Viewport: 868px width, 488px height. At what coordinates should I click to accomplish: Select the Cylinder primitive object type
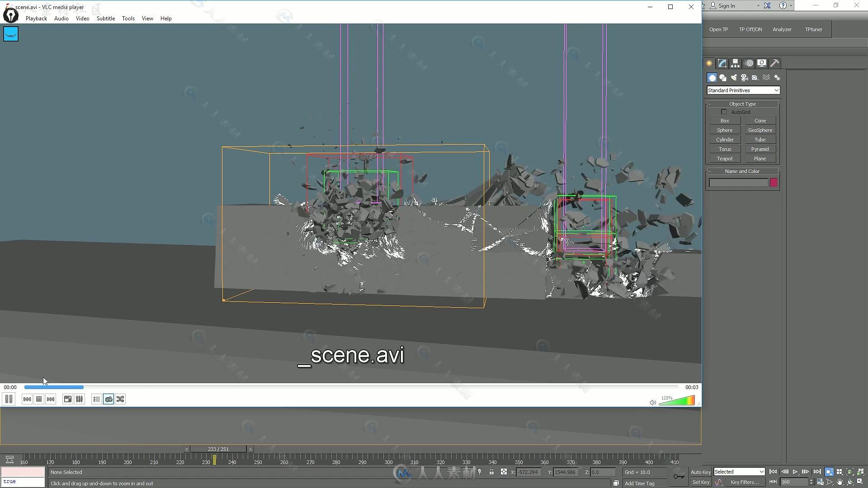724,140
